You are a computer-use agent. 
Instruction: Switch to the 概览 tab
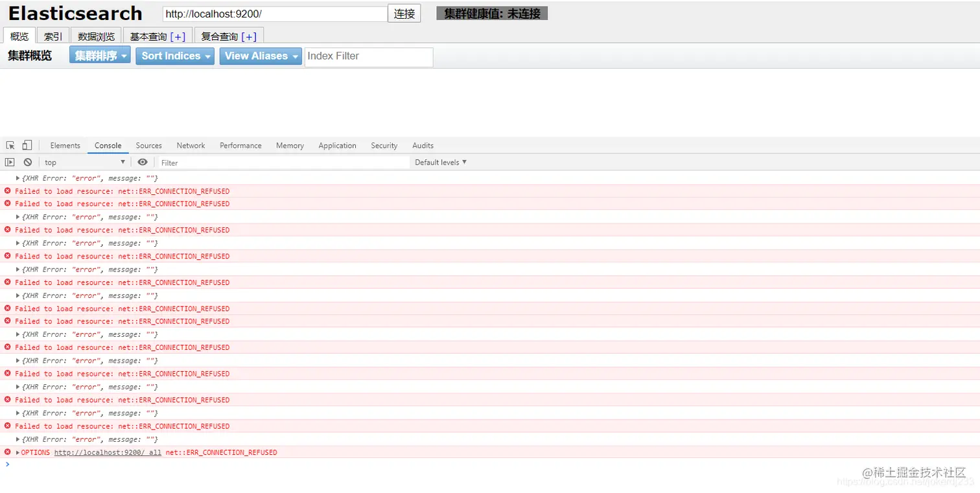coord(19,36)
